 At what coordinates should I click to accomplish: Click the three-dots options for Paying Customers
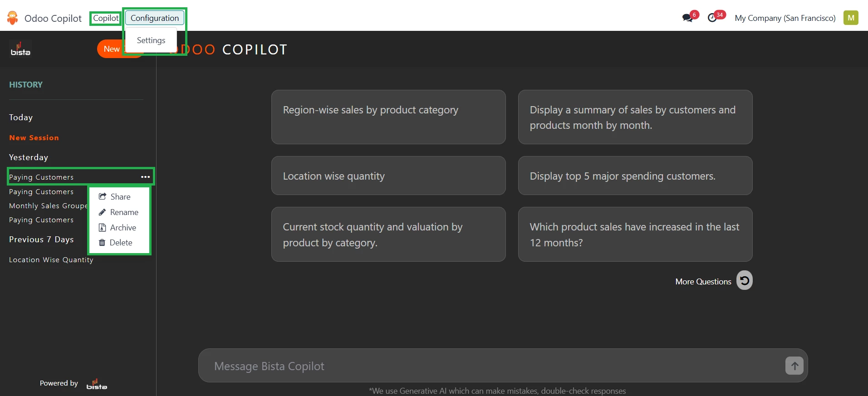(x=145, y=177)
